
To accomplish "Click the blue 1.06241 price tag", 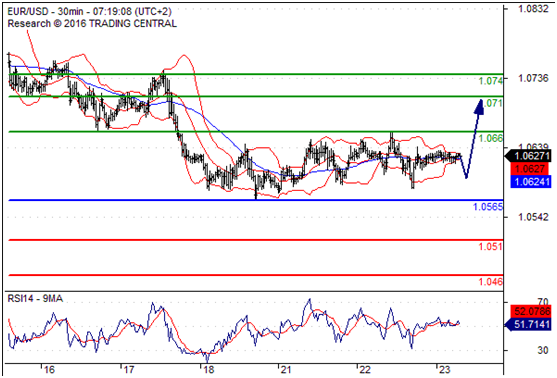I will 531,182.
